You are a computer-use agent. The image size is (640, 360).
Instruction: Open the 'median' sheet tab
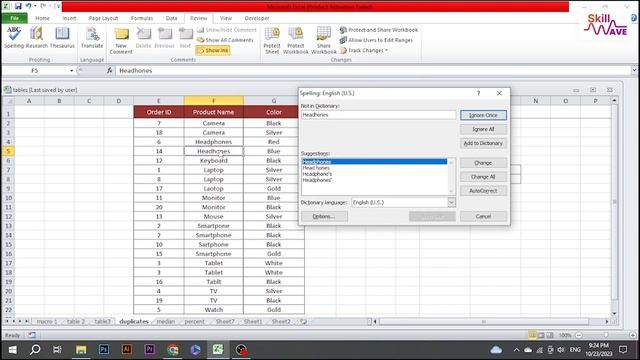tap(166, 322)
